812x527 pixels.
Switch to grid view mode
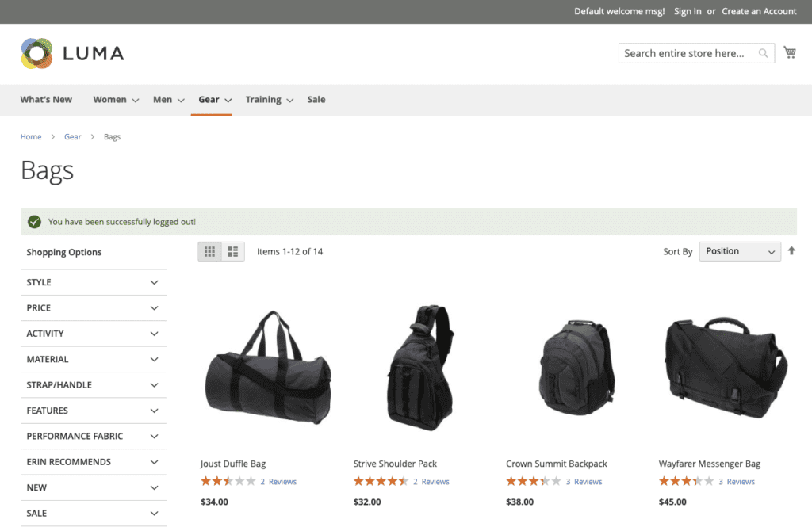click(x=210, y=252)
